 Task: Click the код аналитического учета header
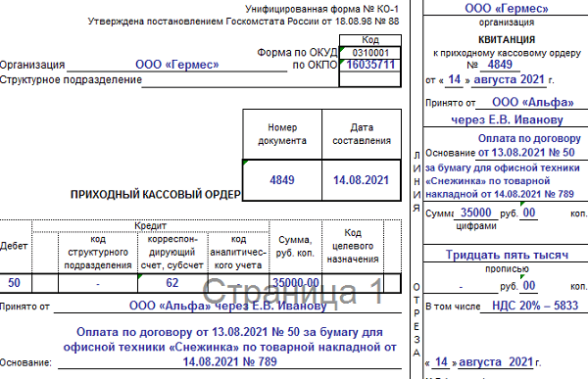pyautogui.click(x=238, y=253)
